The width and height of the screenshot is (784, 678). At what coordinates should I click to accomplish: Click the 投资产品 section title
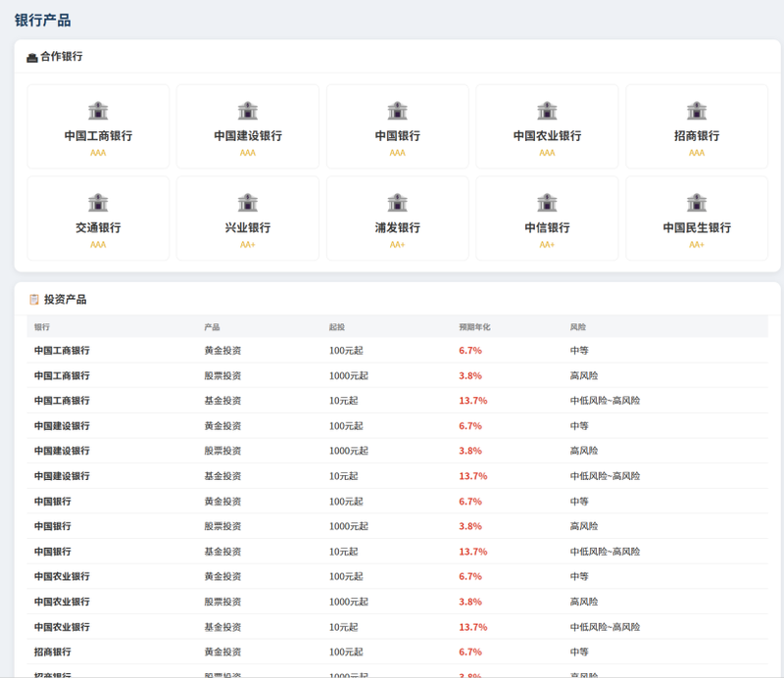click(x=65, y=300)
